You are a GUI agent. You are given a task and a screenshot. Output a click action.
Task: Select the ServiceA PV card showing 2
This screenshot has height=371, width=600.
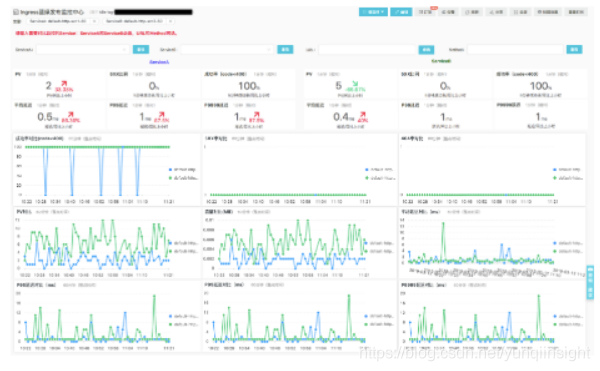[x=59, y=84]
